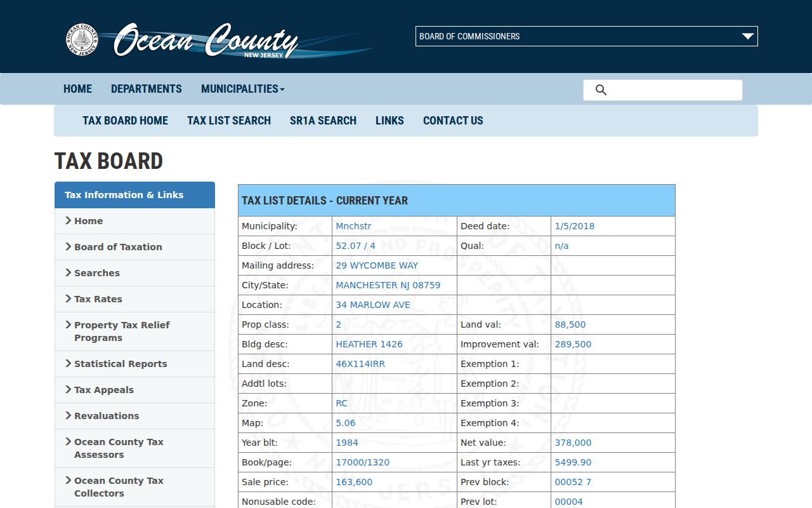Click mailing address 29 WYCOMBE WAY
The width and height of the screenshot is (812, 508).
pyautogui.click(x=377, y=265)
